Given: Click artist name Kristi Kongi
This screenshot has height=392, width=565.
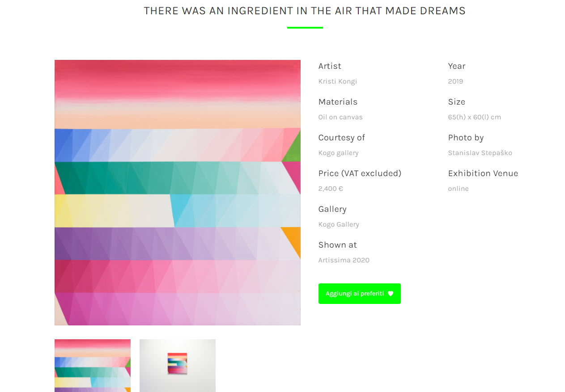Looking at the screenshot, I should pyautogui.click(x=338, y=81).
